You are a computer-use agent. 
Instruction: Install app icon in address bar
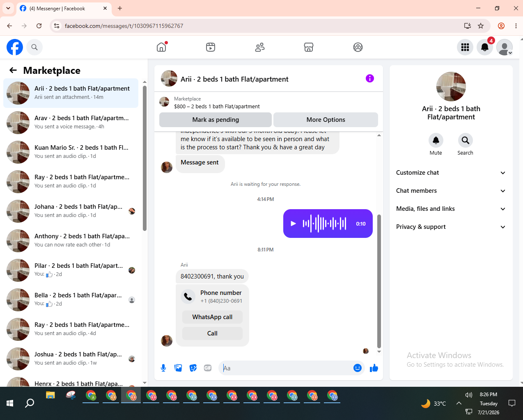467,26
